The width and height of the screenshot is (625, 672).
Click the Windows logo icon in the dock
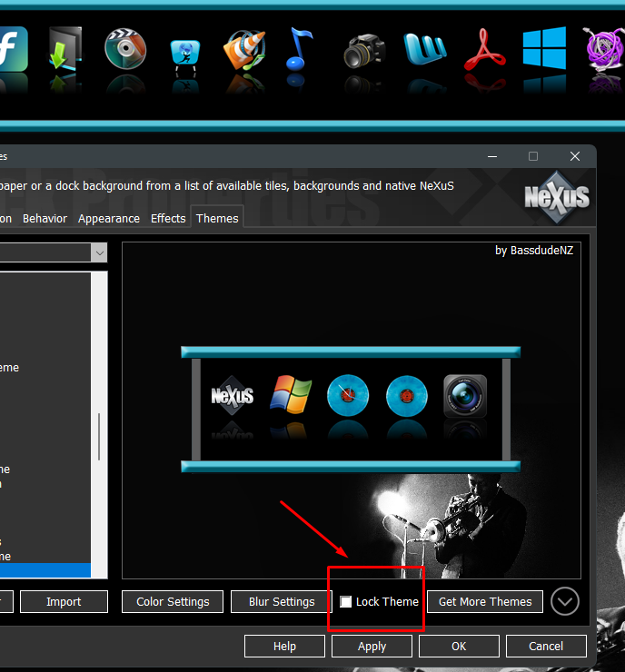tap(544, 49)
